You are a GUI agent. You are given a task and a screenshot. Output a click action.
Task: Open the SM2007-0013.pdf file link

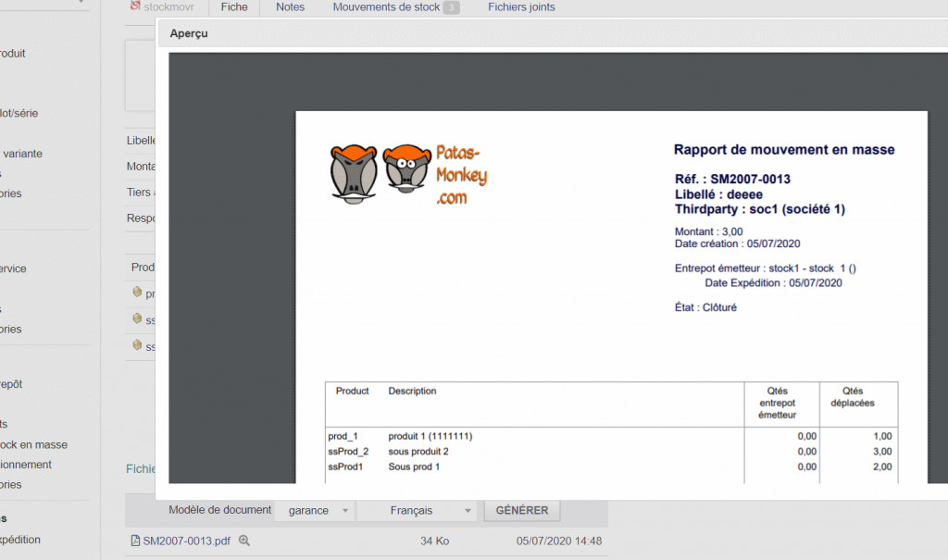(x=186, y=541)
